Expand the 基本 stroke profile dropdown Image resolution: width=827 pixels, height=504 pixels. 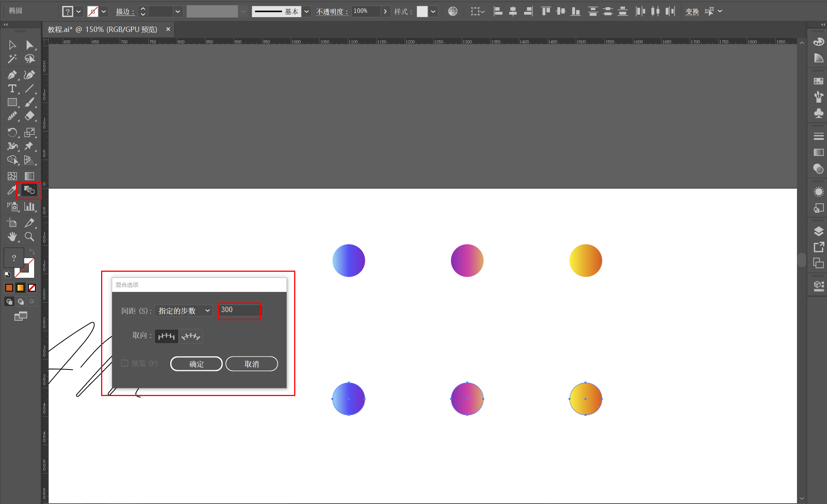coord(307,11)
